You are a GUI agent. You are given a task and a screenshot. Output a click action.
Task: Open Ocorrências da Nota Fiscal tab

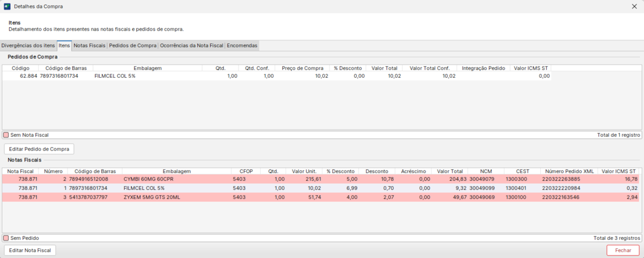(191, 45)
